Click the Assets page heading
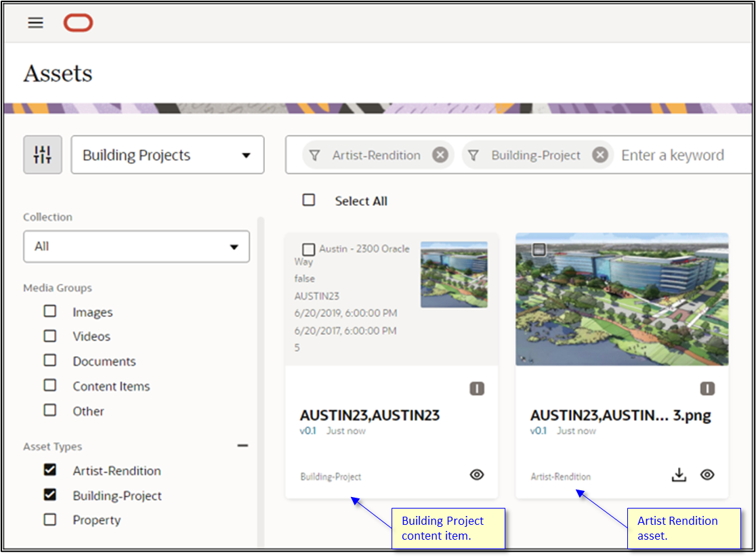The image size is (756, 560). (x=58, y=73)
